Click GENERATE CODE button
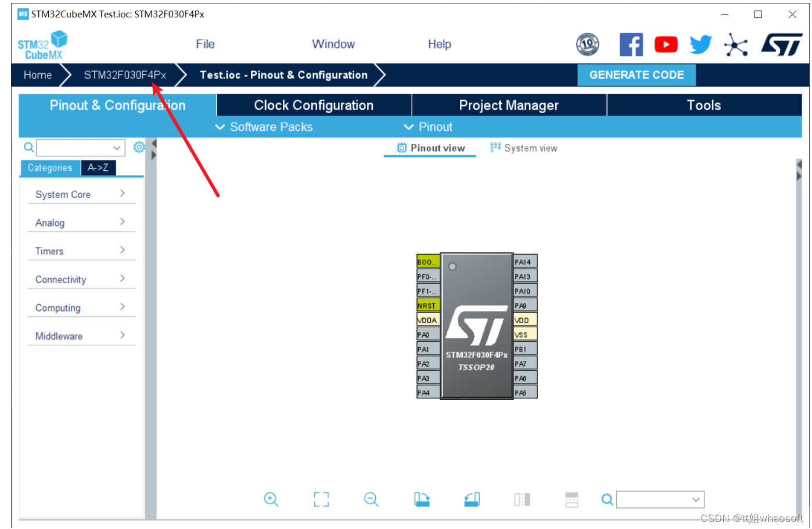The width and height of the screenshot is (812, 529). pos(637,75)
